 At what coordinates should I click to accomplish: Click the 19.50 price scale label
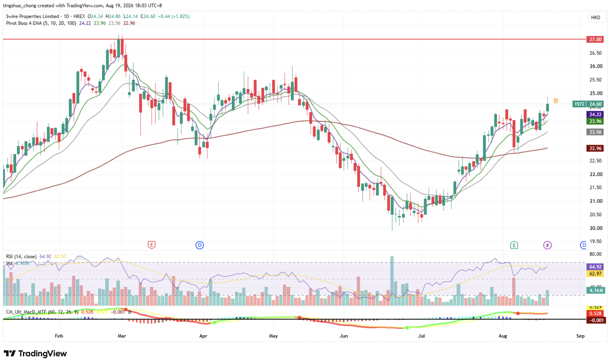coord(596,241)
